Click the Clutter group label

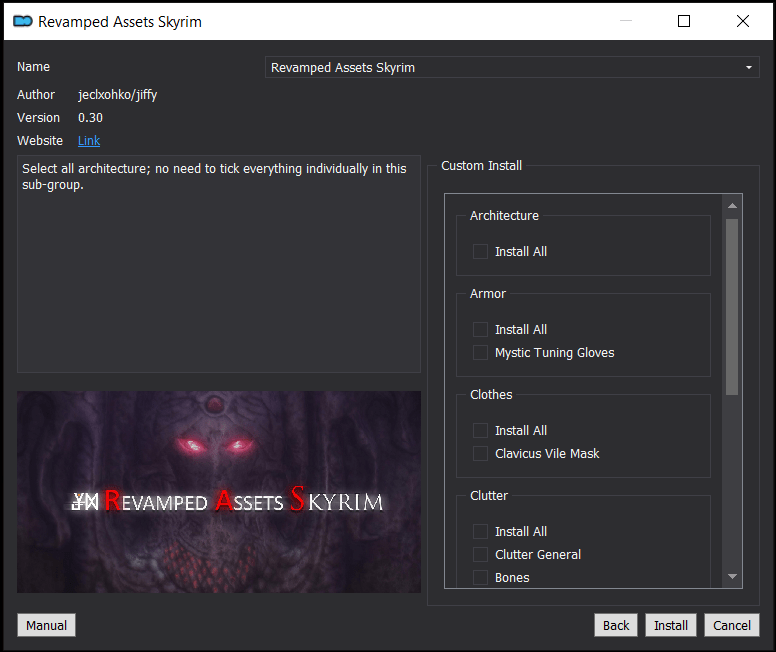click(489, 496)
